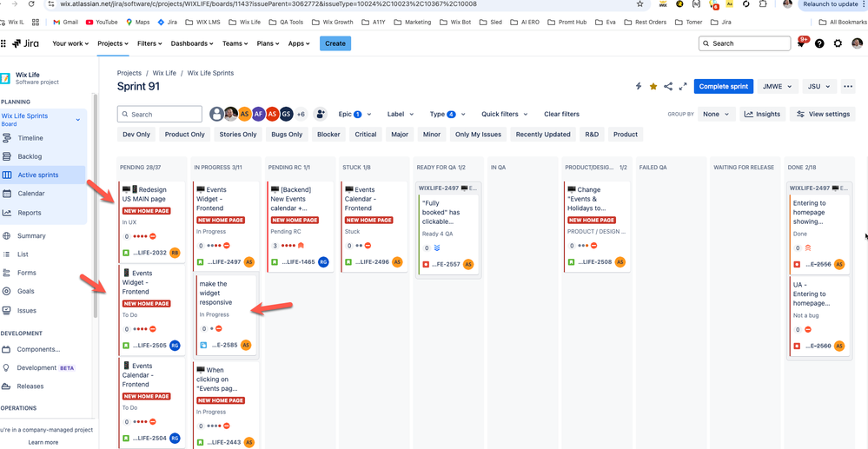The width and height of the screenshot is (868, 449).
Task: Open the JMWE dropdown
Action: click(778, 86)
